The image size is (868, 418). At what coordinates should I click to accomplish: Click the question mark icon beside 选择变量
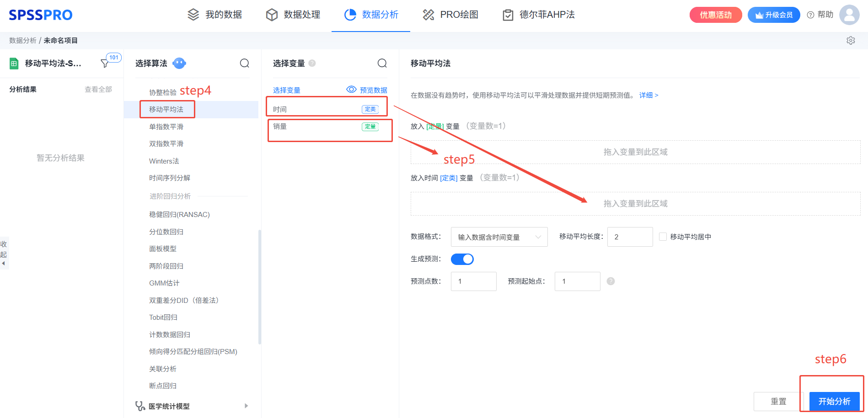tap(312, 63)
